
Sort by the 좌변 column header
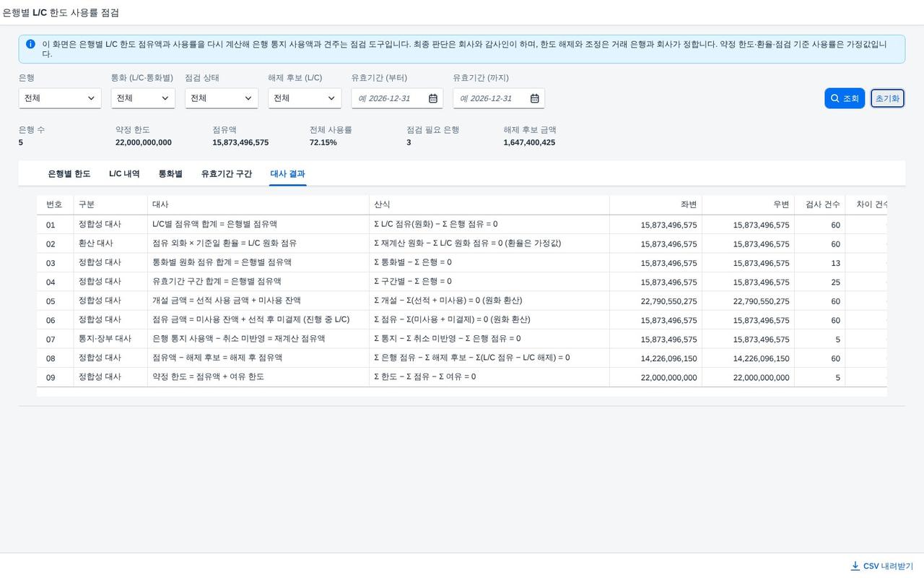click(655, 205)
